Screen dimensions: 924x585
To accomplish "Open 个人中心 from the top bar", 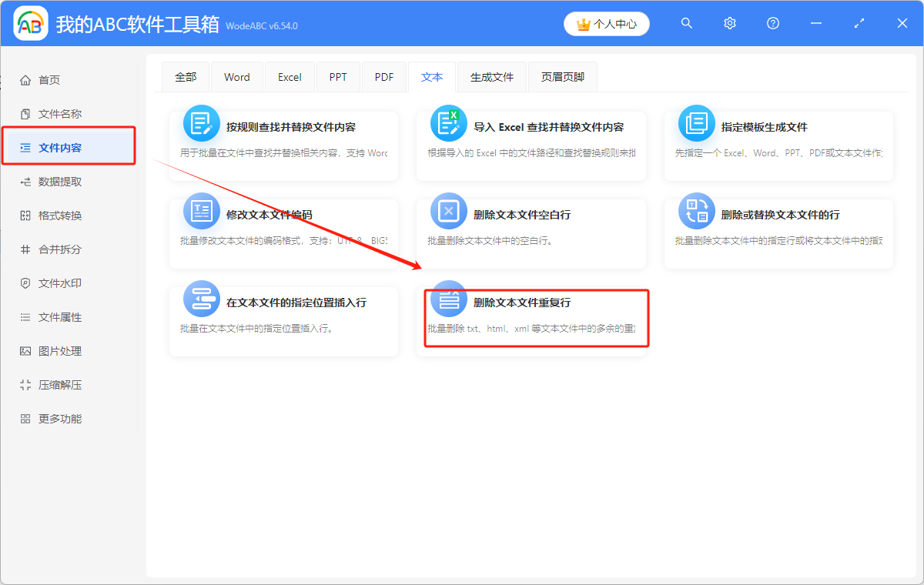I will coord(607,23).
